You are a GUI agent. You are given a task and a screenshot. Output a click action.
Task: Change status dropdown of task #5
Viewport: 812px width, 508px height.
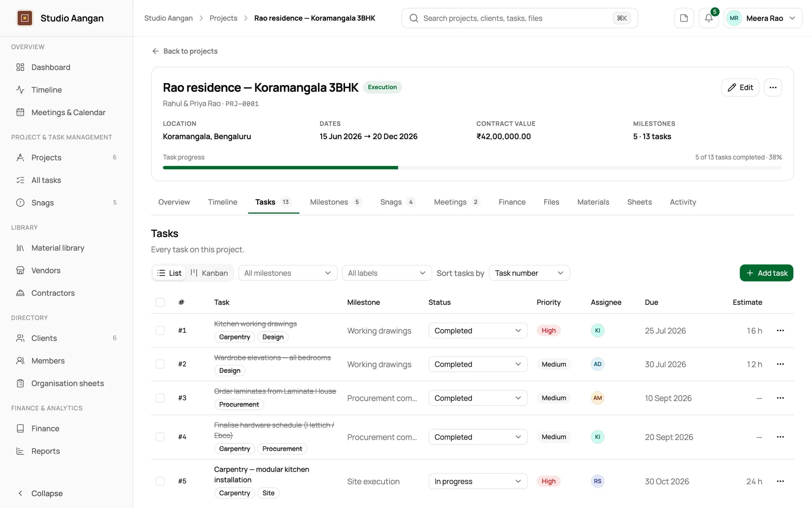click(x=478, y=481)
